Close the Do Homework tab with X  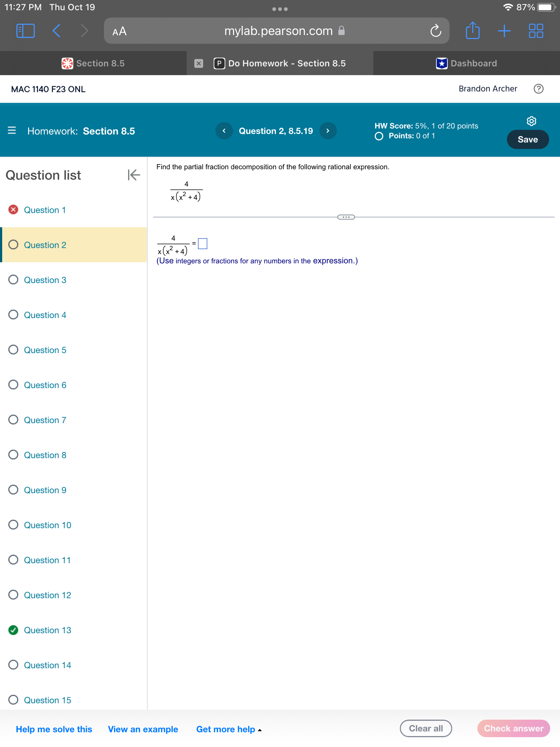(x=199, y=63)
